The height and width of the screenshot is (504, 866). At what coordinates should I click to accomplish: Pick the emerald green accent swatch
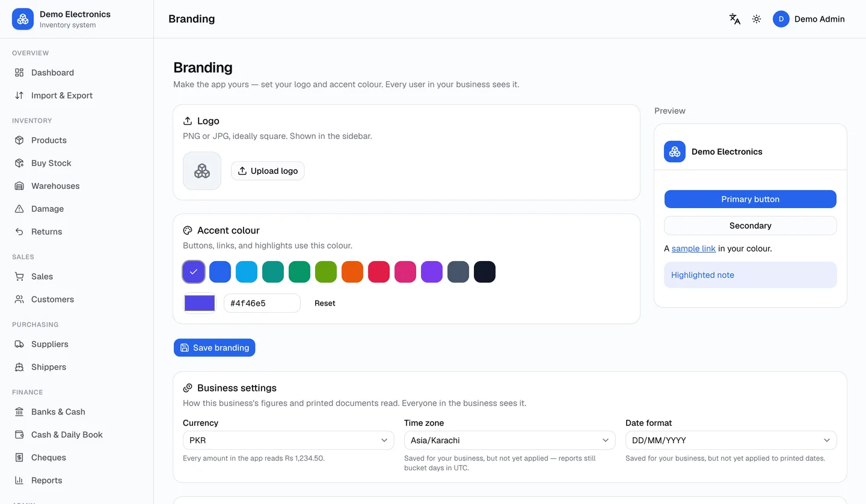pyautogui.click(x=299, y=272)
